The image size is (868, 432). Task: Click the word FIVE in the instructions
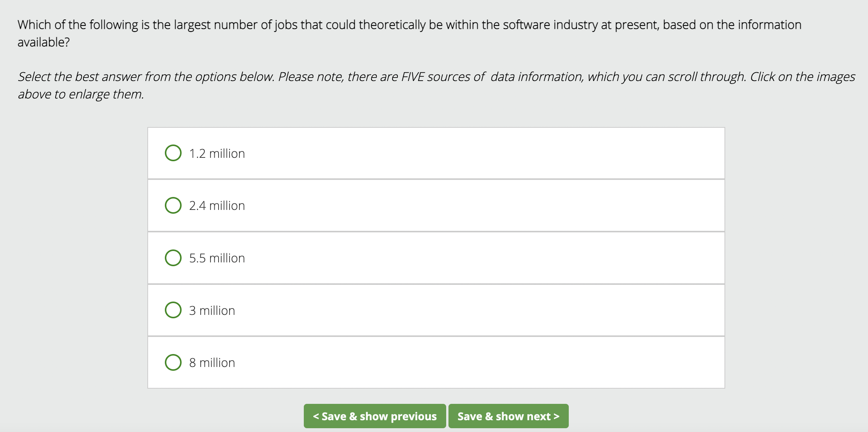413,77
